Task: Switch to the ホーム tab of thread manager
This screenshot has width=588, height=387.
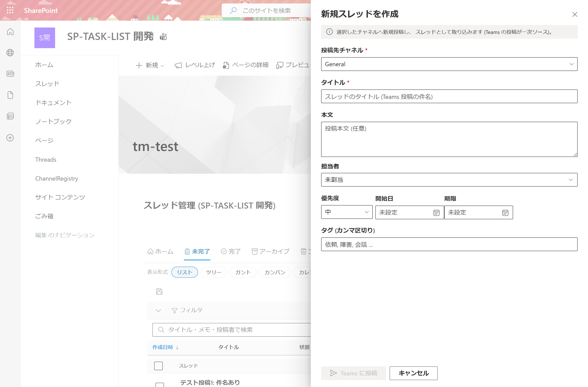Action: coord(160,252)
